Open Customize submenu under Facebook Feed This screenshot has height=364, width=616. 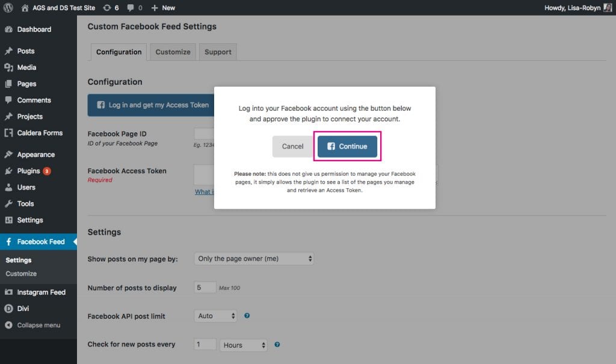point(21,274)
